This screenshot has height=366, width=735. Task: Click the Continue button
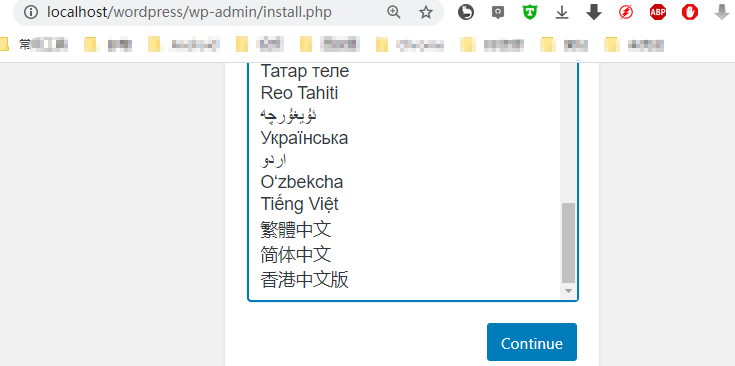pyautogui.click(x=532, y=342)
